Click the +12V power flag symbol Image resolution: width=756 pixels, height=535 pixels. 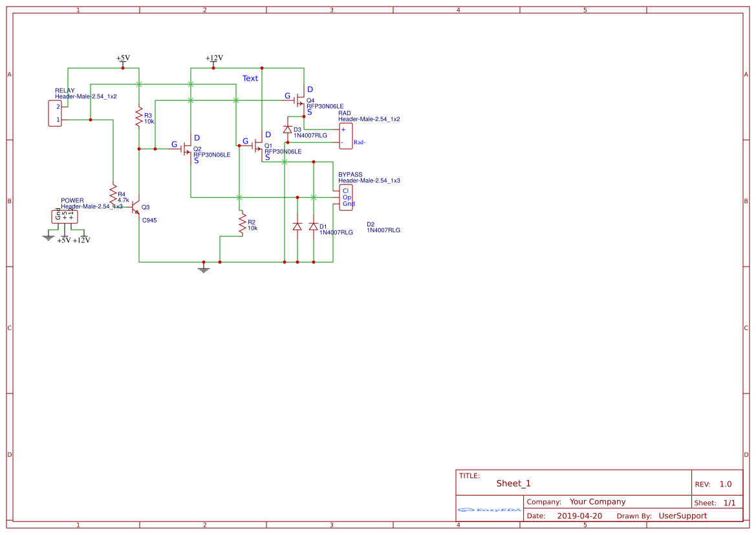pyautogui.click(x=214, y=61)
